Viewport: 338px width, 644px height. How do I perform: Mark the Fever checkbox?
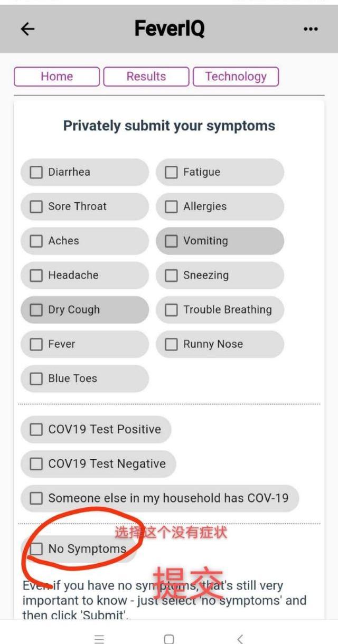tap(36, 344)
